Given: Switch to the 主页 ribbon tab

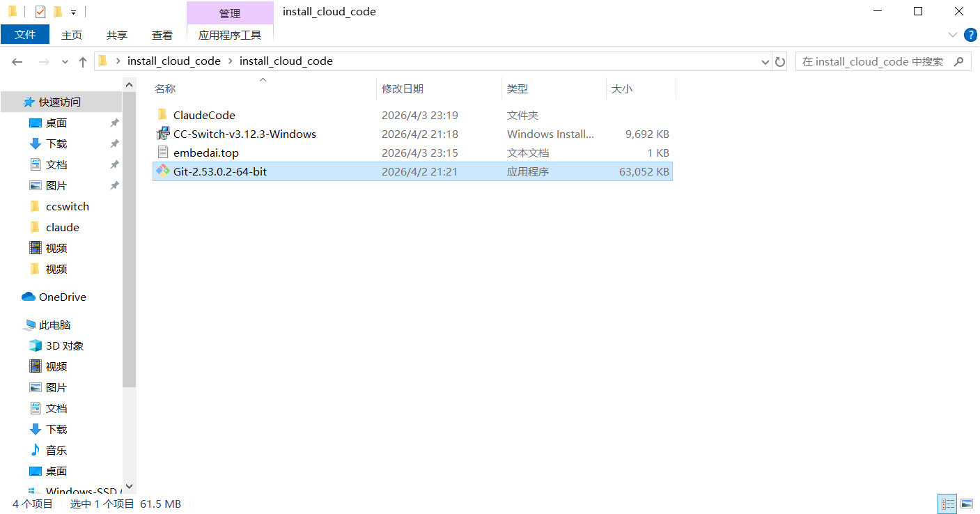Looking at the screenshot, I should pos(72,35).
